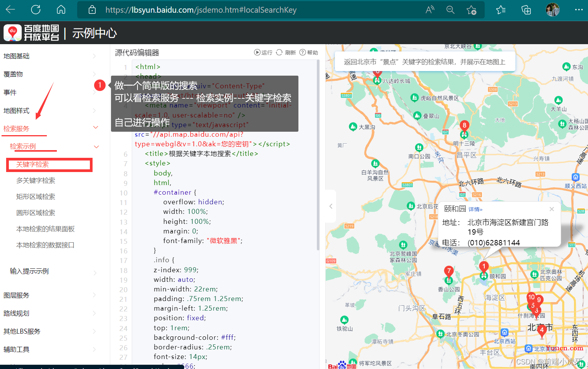Open the browser home page icon
Image resolution: width=588 pixels, height=369 pixels.
coord(61,10)
